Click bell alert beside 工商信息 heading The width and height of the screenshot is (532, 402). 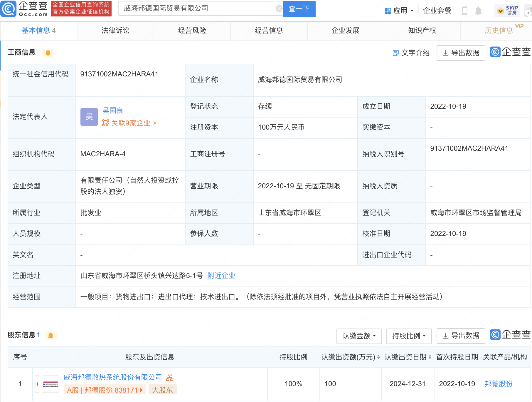(x=48, y=53)
